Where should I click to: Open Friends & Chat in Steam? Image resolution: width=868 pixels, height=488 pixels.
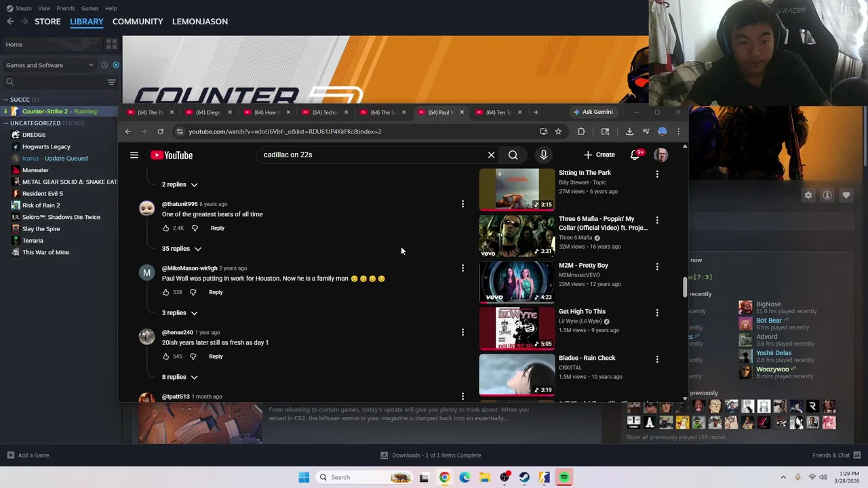coord(836,455)
